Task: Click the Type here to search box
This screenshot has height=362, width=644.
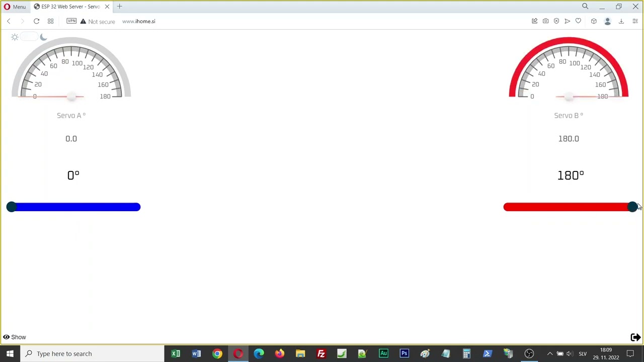Action: [92, 353]
